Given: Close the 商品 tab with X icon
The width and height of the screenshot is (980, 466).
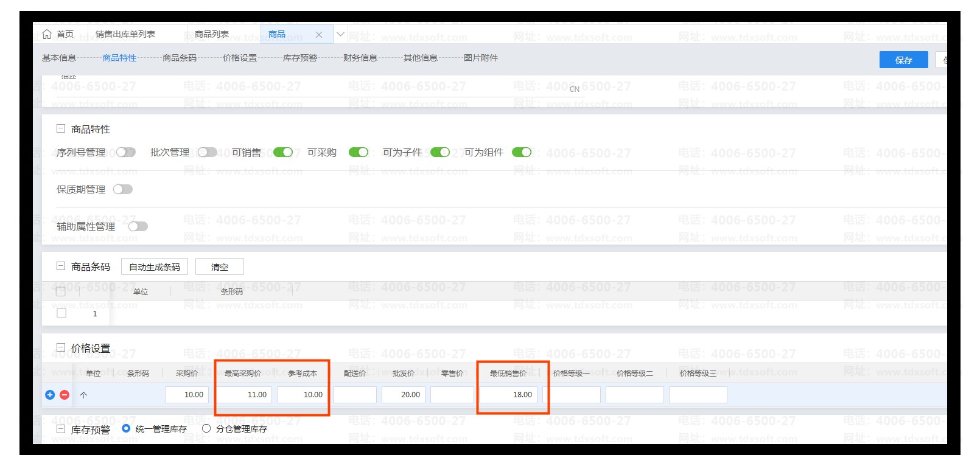Looking at the screenshot, I should pos(319,35).
